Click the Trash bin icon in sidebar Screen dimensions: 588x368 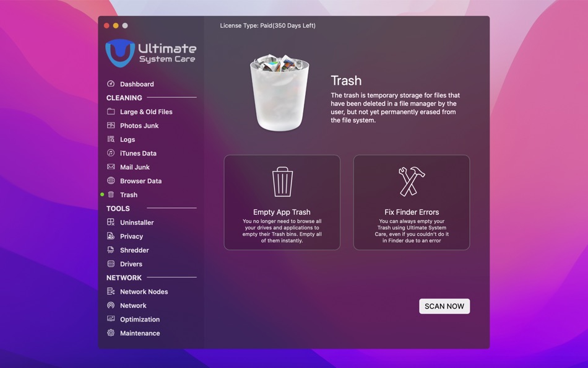pyautogui.click(x=111, y=195)
